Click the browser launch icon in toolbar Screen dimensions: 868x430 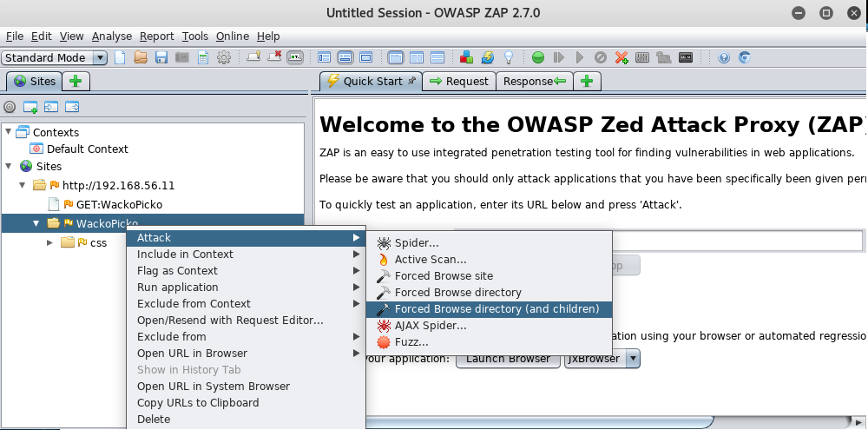point(745,57)
